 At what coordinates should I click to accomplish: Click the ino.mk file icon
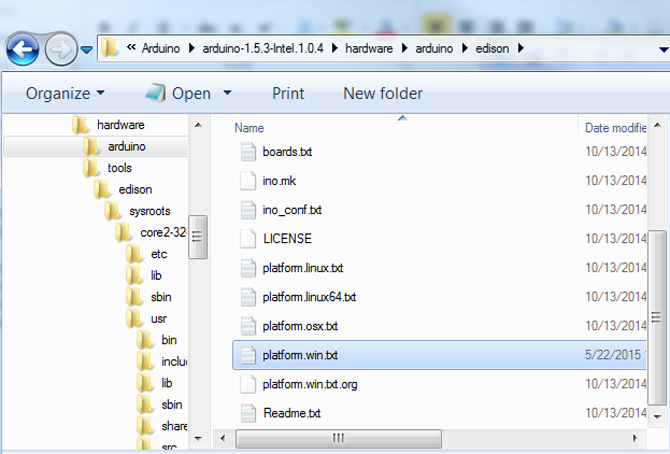point(248,181)
